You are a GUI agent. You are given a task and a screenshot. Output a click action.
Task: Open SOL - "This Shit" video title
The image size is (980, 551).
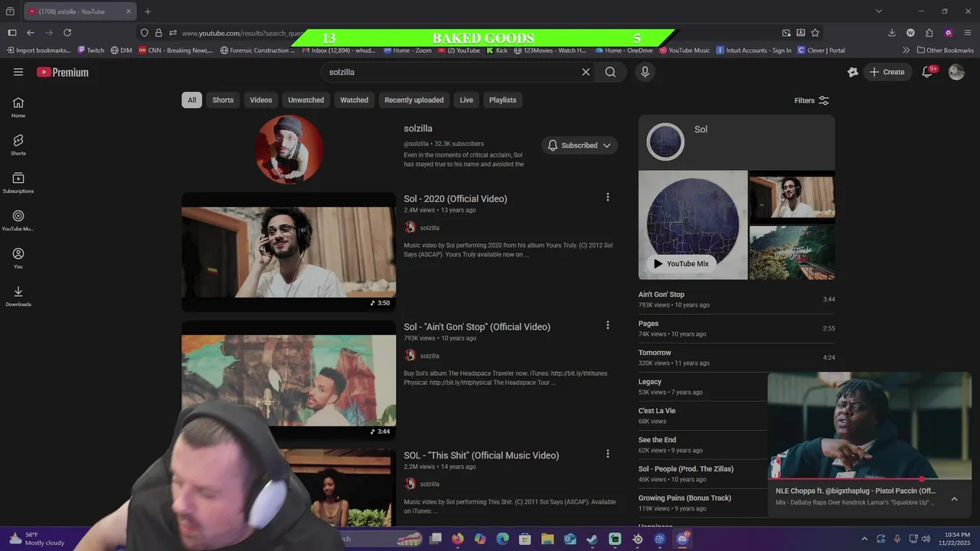tap(482, 455)
